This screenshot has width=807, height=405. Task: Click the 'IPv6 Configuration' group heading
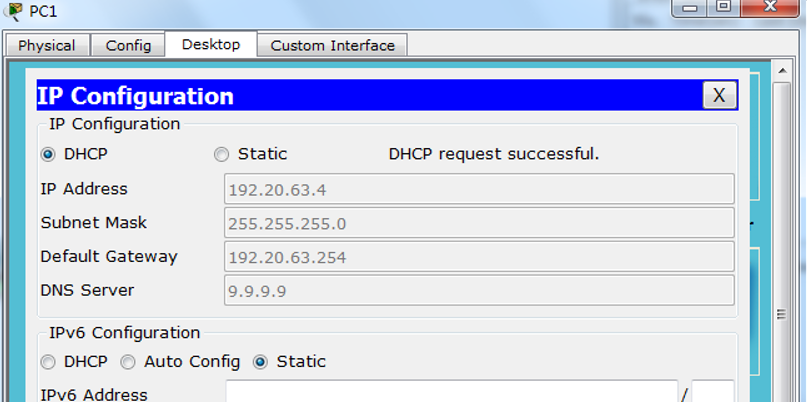tap(125, 333)
